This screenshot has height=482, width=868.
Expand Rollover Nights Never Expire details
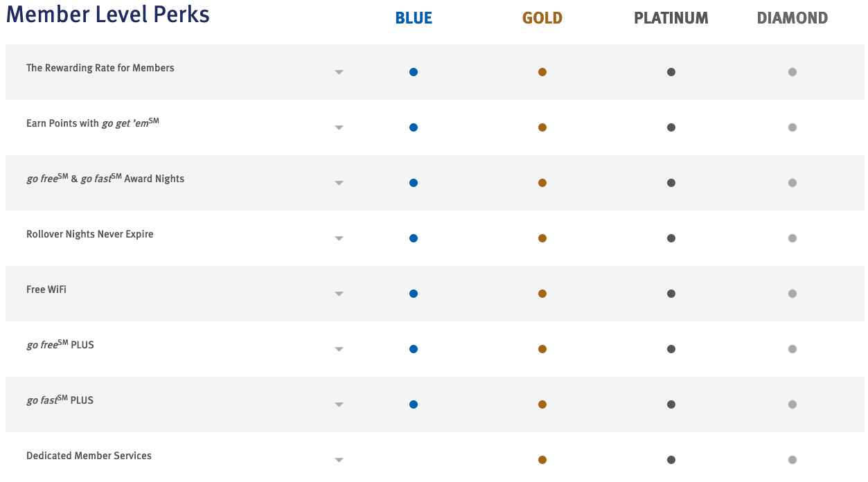(339, 238)
